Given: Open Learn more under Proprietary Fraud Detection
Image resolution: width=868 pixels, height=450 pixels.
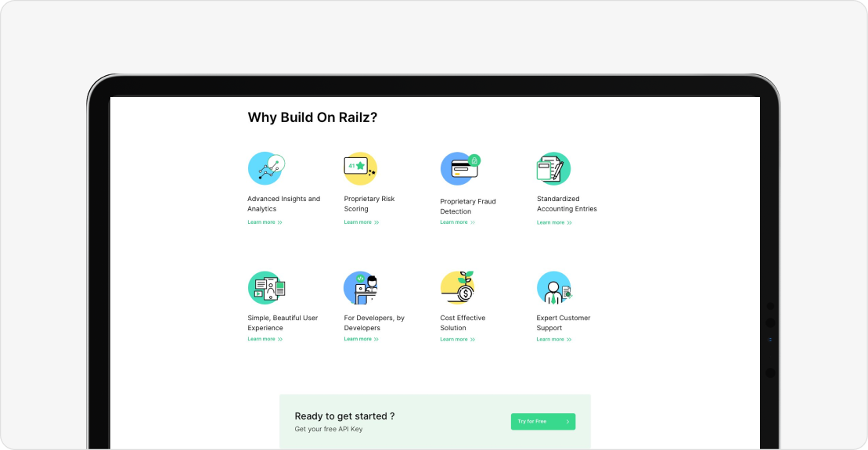Looking at the screenshot, I should pyautogui.click(x=458, y=222).
